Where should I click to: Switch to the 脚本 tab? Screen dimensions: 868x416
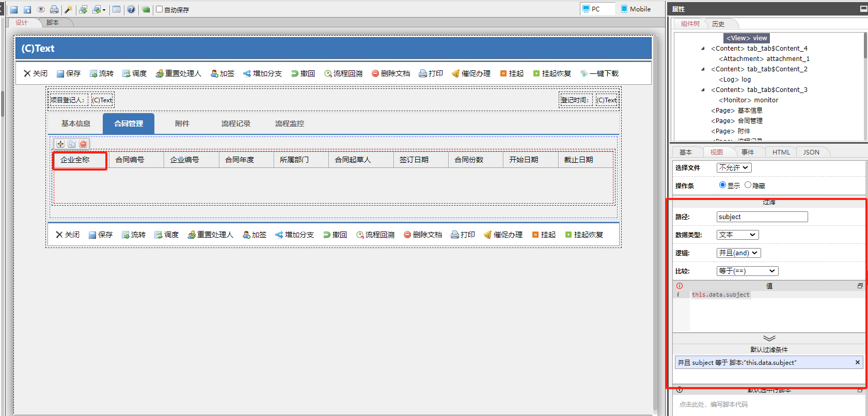(53, 23)
